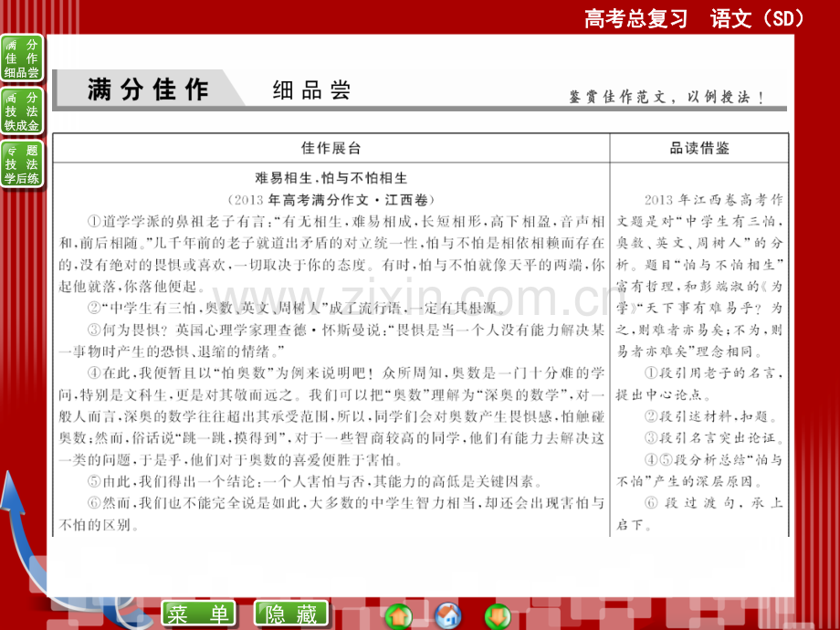Click the 满分佳作 section heading
840x630 pixels.
point(148,90)
